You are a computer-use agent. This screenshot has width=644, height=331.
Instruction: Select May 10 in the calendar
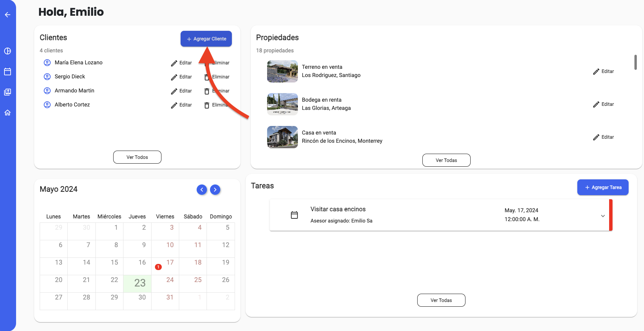[165, 249]
